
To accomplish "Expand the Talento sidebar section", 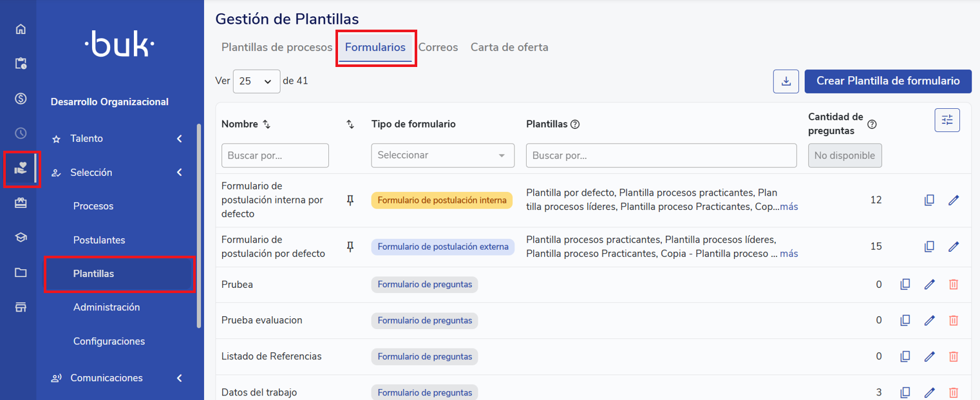I will [179, 138].
